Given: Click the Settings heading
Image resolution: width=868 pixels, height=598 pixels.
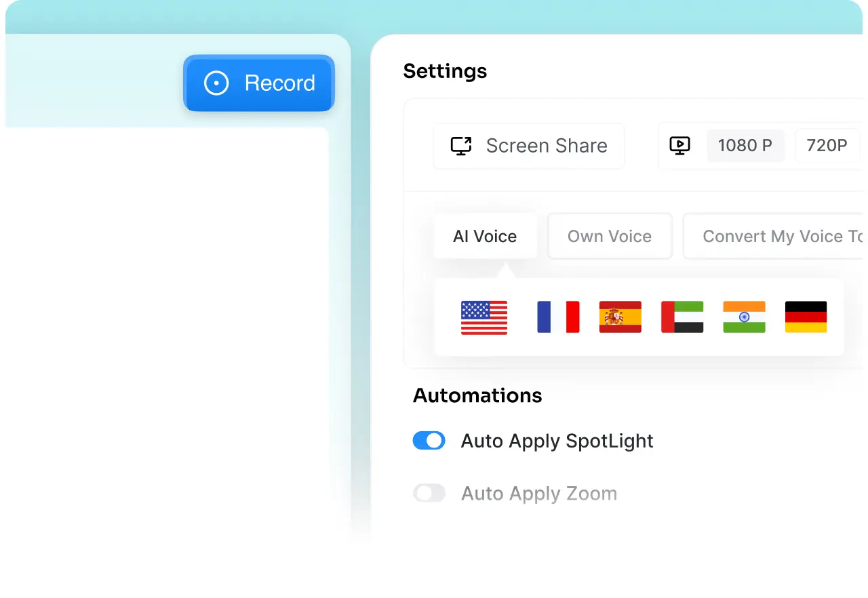Looking at the screenshot, I should pos(445,71).
